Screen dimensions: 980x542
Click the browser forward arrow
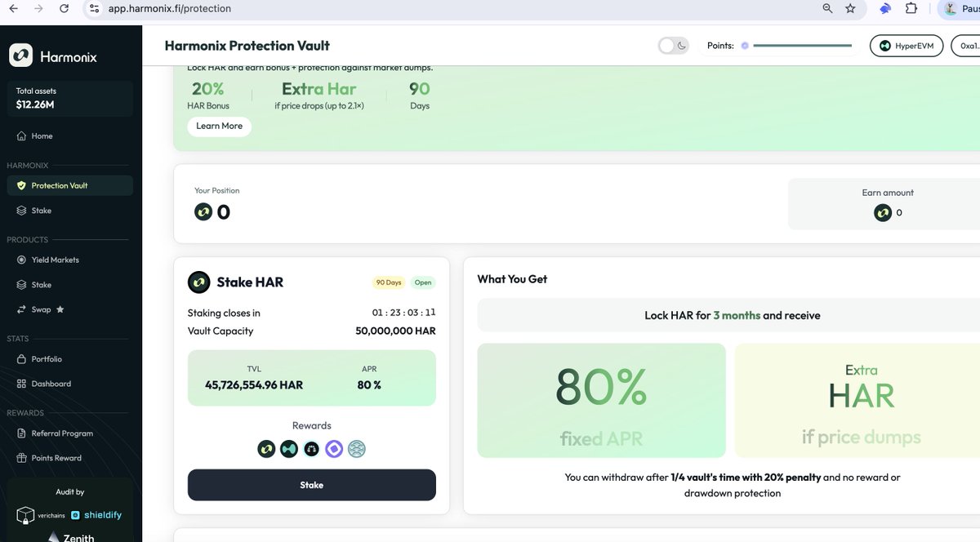[38, 8]
